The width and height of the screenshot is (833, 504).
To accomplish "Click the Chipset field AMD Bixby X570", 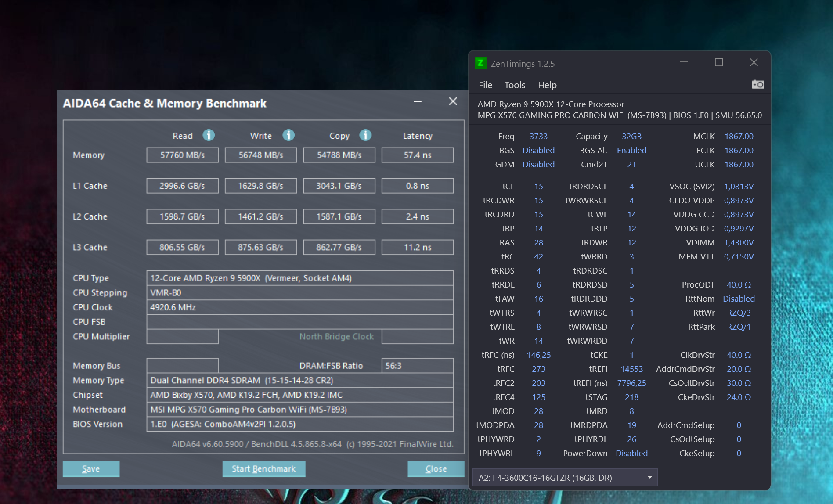I will 300,395.
